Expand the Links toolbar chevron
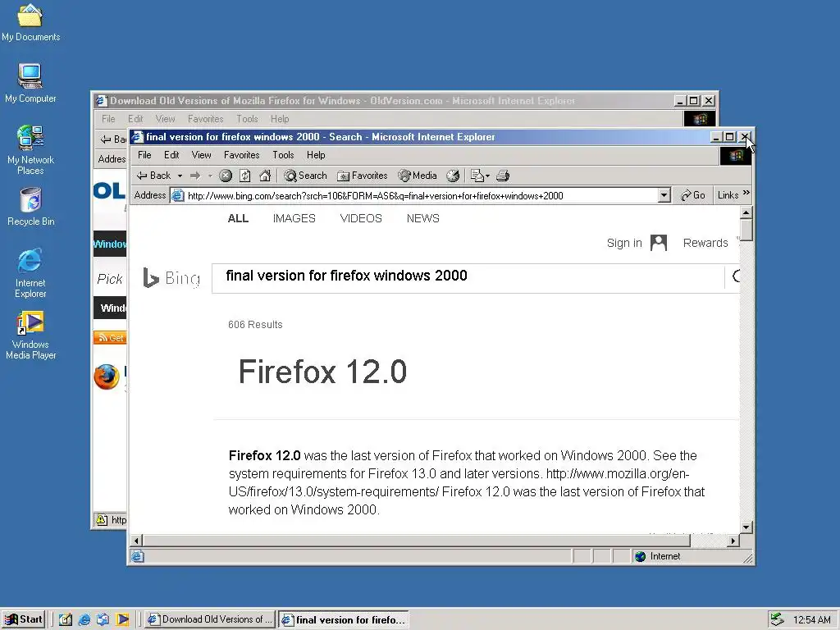This screenshot has width=840, height=630. pos(746,194)
